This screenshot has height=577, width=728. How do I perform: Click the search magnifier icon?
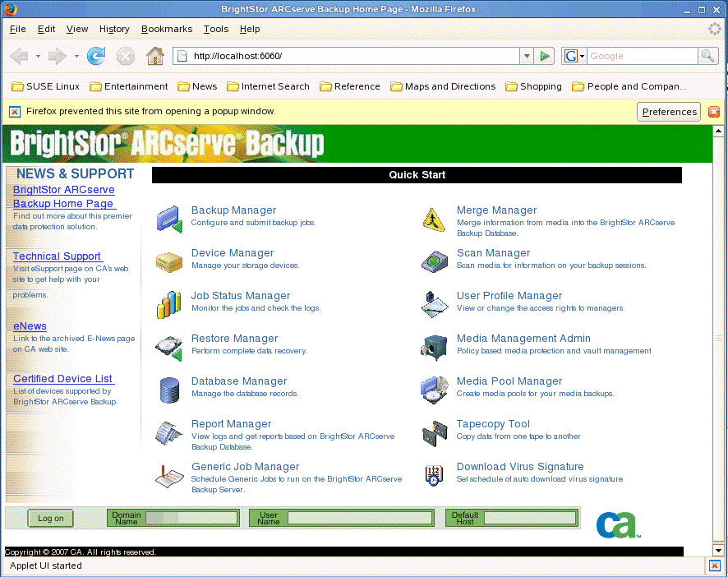click(708, 56)
